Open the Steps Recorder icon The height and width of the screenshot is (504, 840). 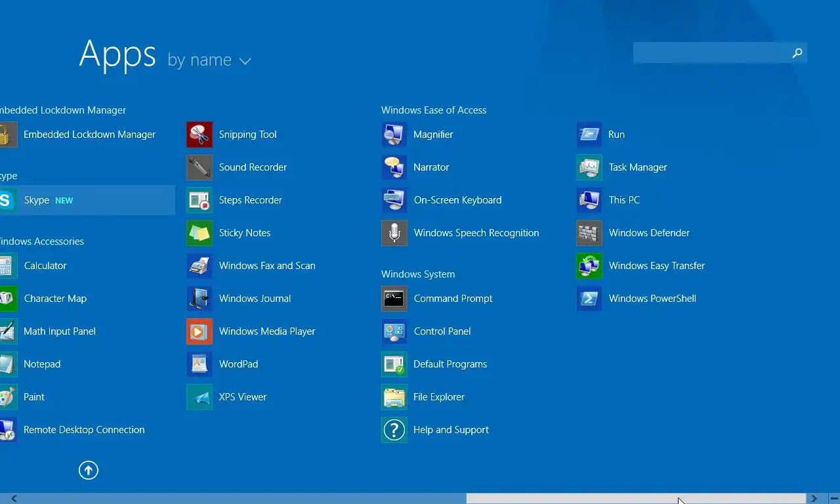coord(199,200)
